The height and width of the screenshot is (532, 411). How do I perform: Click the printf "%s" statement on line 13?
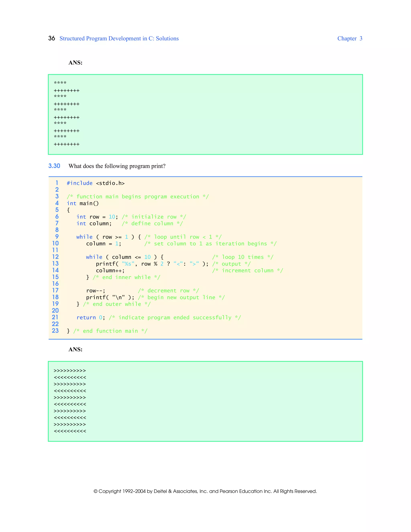point(152,264)
